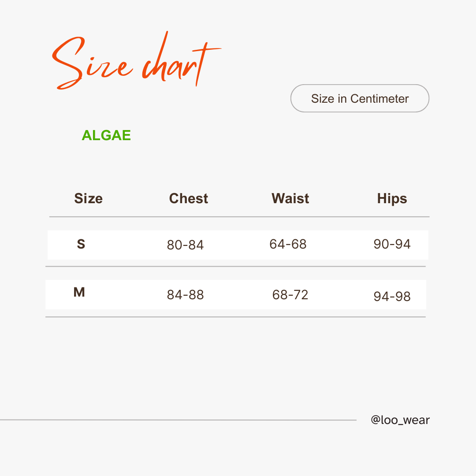The width and height of the screenshot is (476, 476).
Task: Open the @loo_wear handle link
Action: click(400, 420)
